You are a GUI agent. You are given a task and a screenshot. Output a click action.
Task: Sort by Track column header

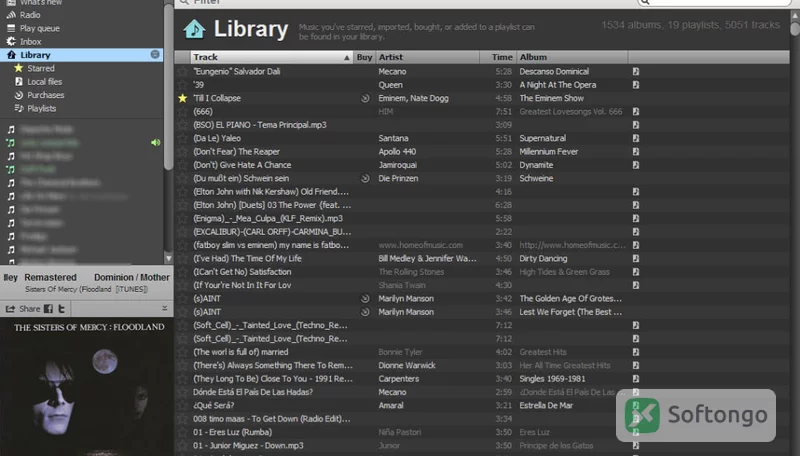point(271,57)
